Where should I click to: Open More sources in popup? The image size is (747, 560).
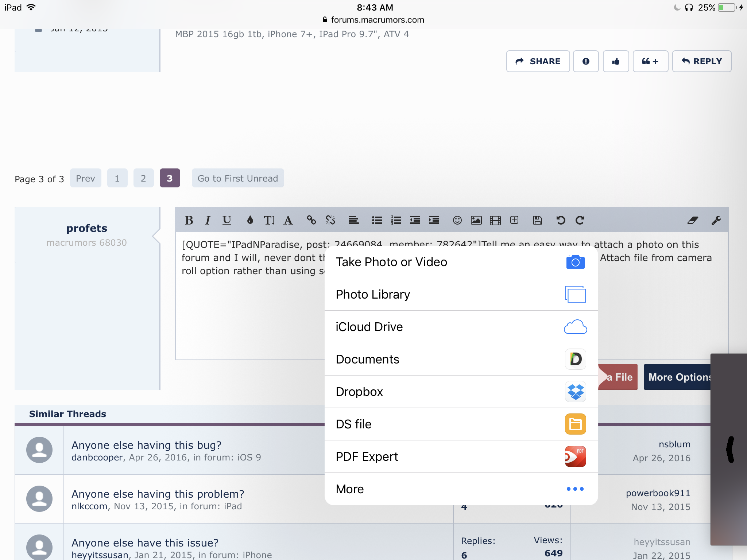click(x=461, y=489)
